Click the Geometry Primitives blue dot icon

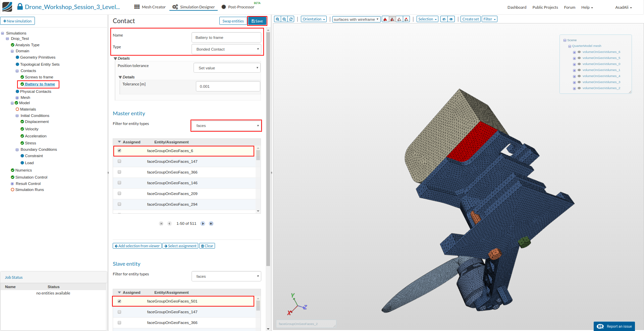tap(17, 57)
